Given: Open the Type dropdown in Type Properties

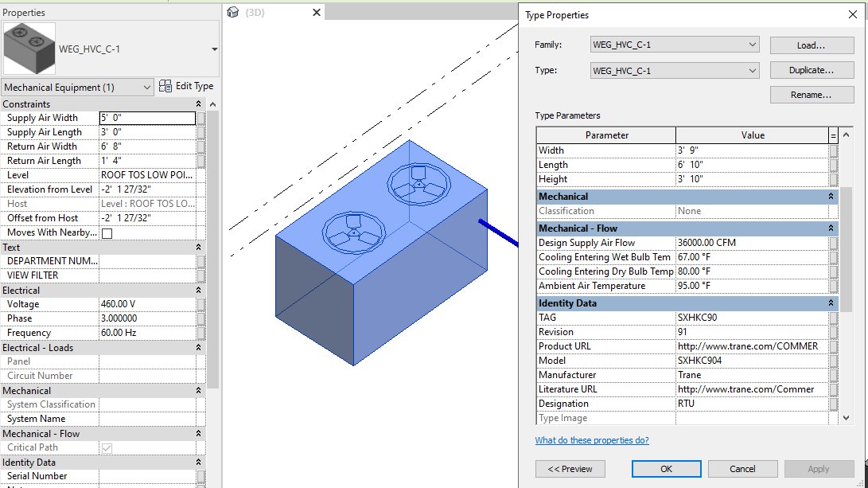Looking at the screenshot, I should 755,69.
